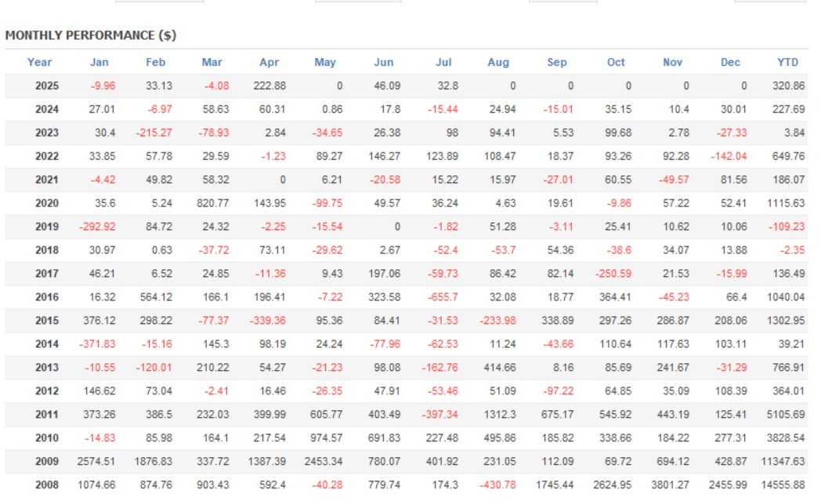Click the Jun column header
Viewport: 839px width, 504px height.
click(x=384, y=63)
